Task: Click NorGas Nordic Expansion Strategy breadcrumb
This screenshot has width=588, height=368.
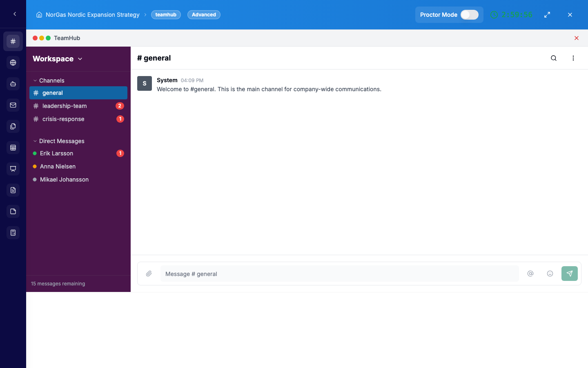Action: (93, 15)
